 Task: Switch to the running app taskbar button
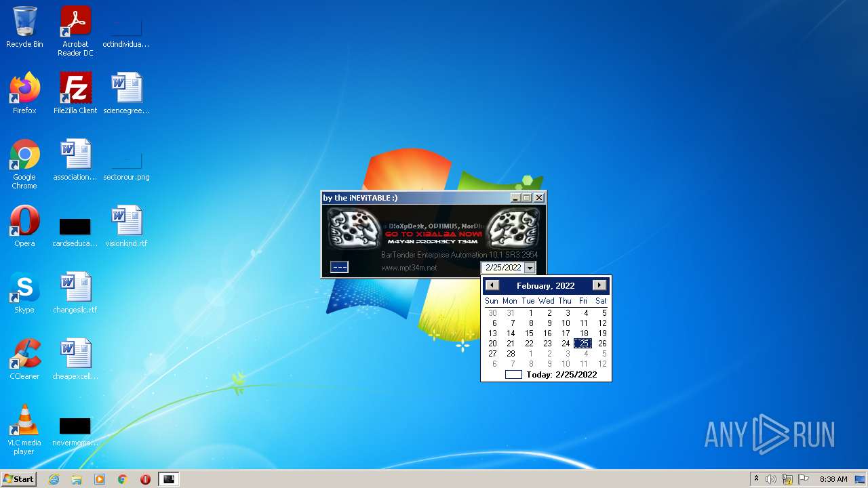[169, 479]
